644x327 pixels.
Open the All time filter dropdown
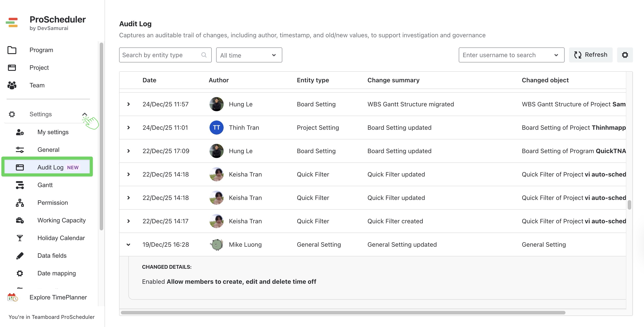[249, 55]
